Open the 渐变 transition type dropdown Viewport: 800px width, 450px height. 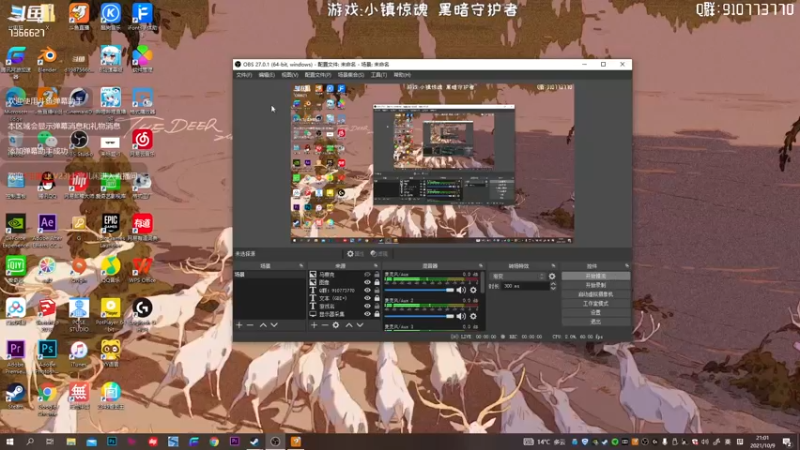point(518,277)
